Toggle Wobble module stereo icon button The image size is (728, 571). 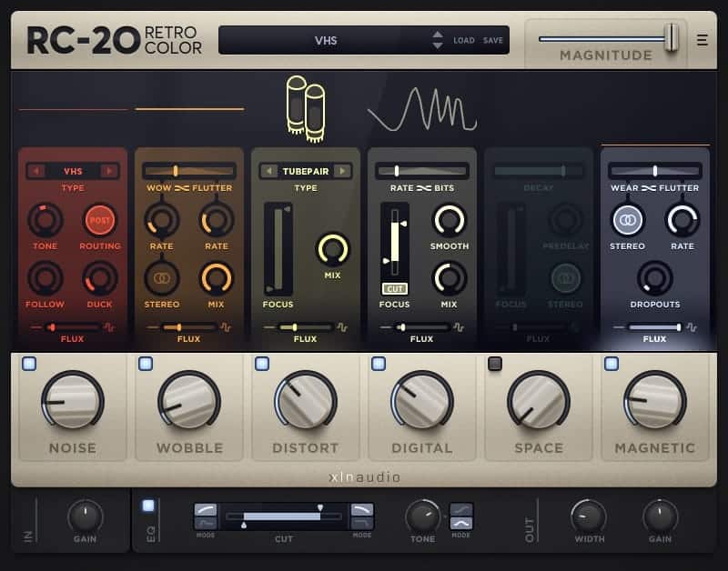[162, 278]
